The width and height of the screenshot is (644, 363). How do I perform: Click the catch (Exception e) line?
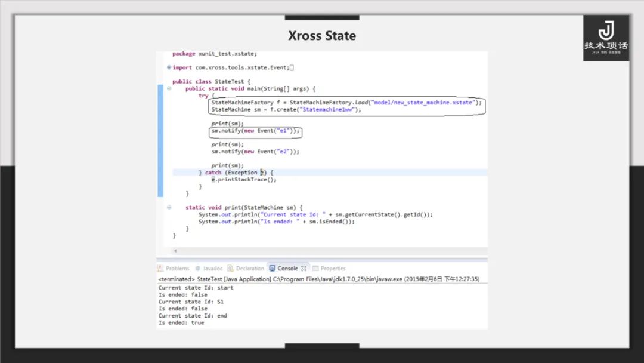(236, 173)
